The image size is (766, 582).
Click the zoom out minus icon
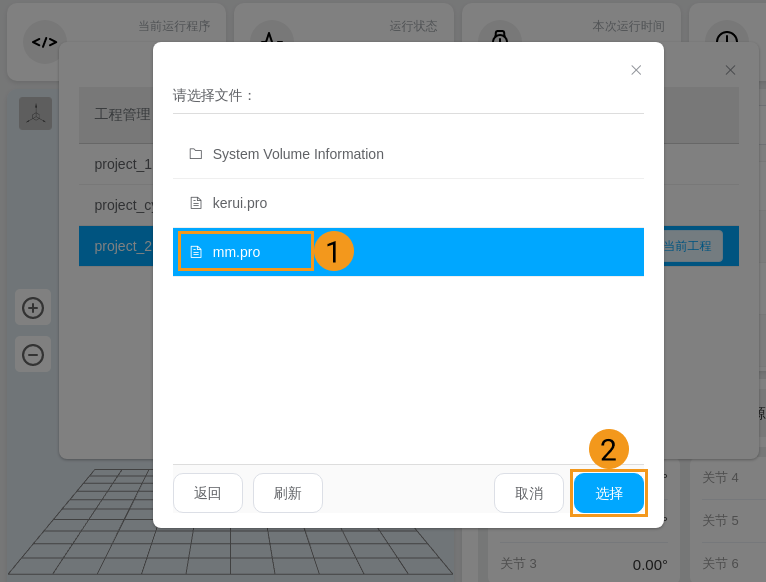click(33, 355)
